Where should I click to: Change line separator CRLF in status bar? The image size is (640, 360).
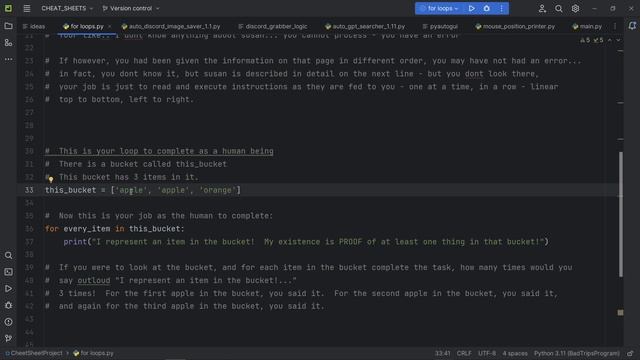click(464, 353)
